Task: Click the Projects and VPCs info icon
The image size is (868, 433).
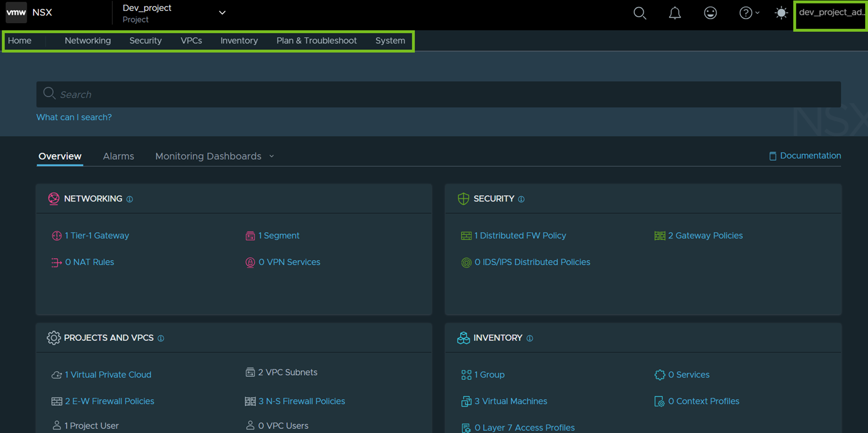Action: click(161, 338)
